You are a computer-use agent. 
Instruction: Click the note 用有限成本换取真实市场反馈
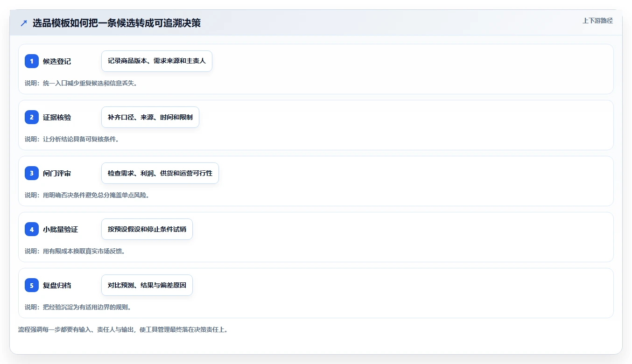tap(75, 251)
